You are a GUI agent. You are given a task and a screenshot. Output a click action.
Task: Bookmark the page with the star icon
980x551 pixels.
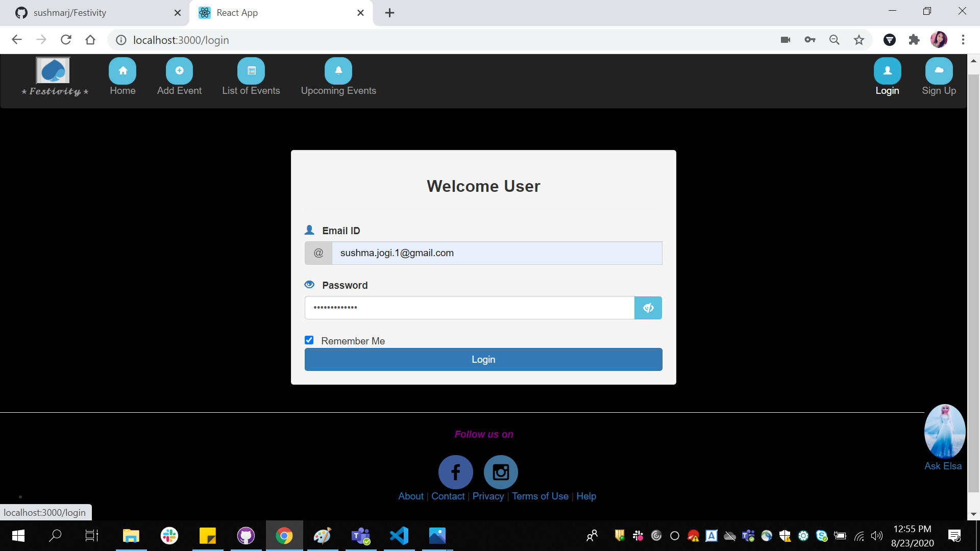tap(859, 40)
